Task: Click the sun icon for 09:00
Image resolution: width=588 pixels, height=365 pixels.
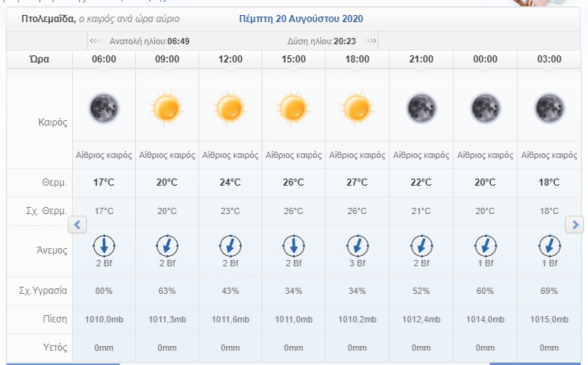Action: (x=167, y=107)
